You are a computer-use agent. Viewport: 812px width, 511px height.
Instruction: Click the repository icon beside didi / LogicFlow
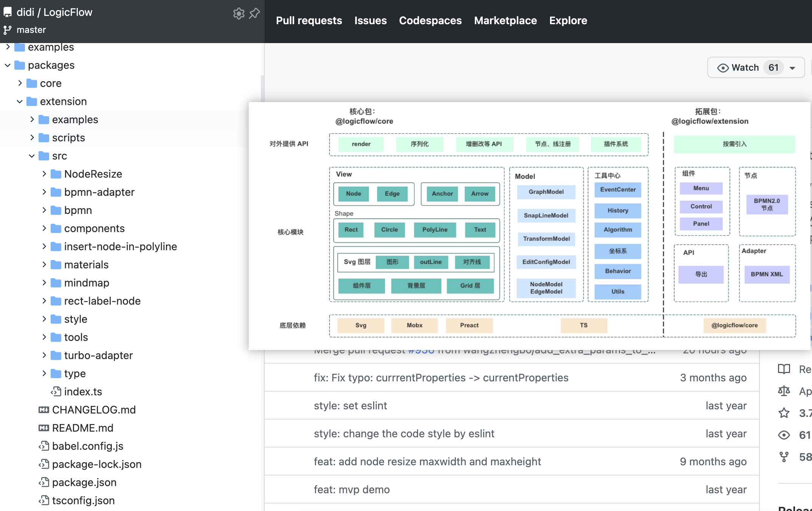[x=8, y=12]
